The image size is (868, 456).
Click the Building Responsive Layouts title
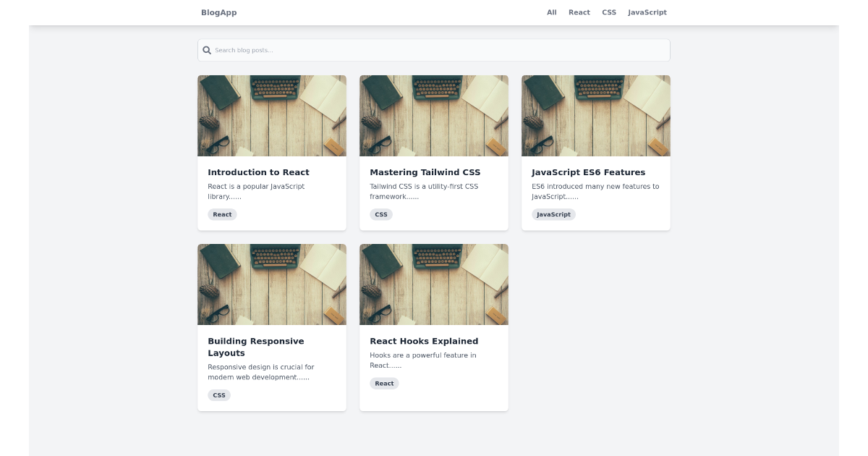pos(255,347)
